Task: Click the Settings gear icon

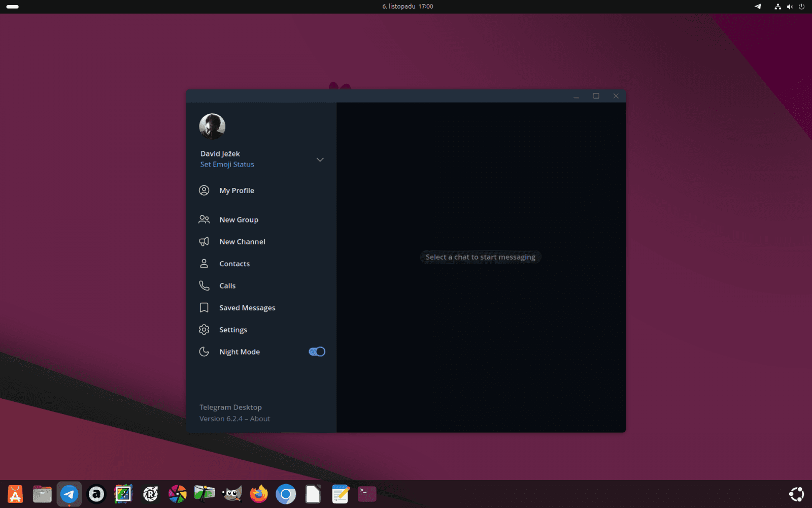Action: (x=204, y=330)
